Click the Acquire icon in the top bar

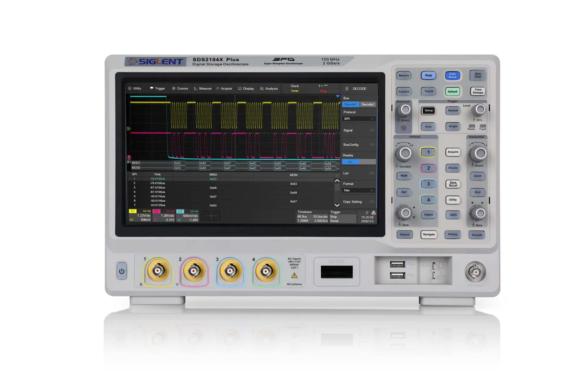pyautogui.click(x=218, y=89)
